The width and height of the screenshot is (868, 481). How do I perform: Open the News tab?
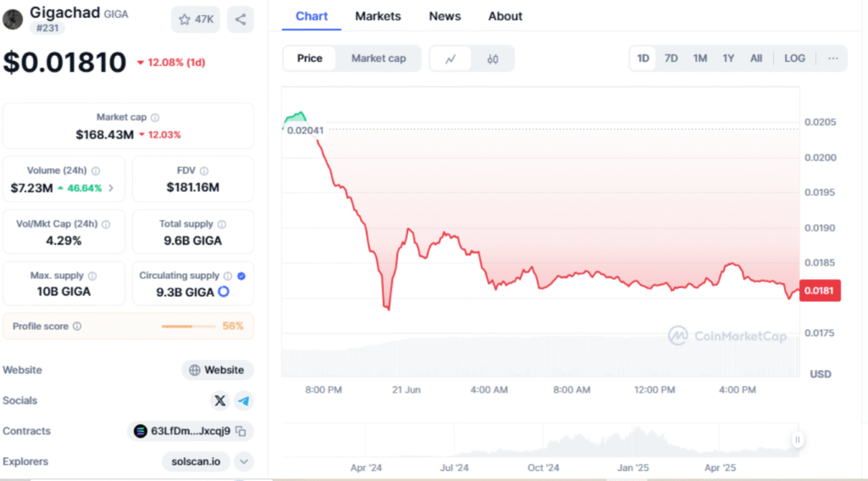(x=445, y=16)
